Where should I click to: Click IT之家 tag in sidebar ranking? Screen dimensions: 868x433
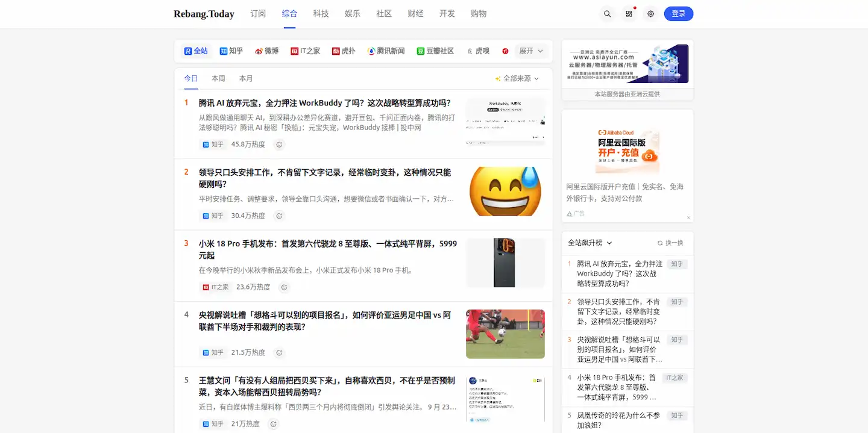pos(675,378)
